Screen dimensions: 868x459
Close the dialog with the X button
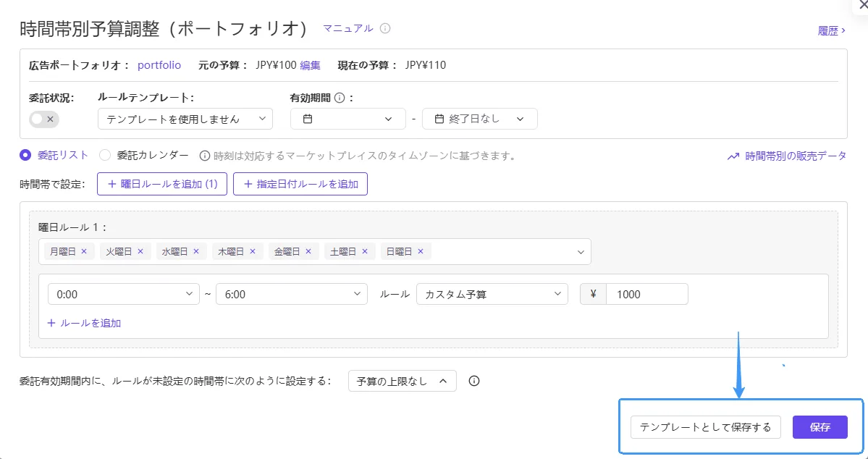click(862, 4)
